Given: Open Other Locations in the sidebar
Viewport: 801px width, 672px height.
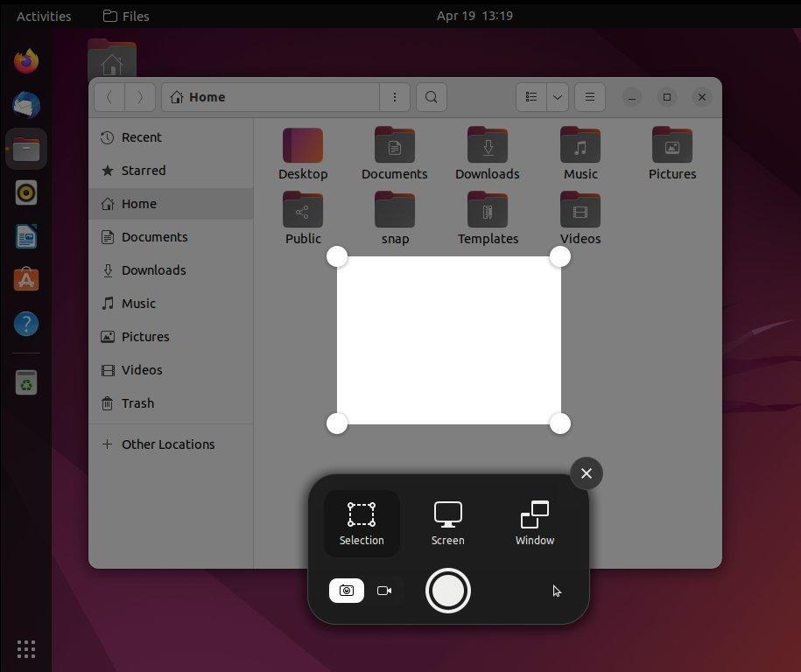Looking at the screenshot, I should click(x=168, y=444).
